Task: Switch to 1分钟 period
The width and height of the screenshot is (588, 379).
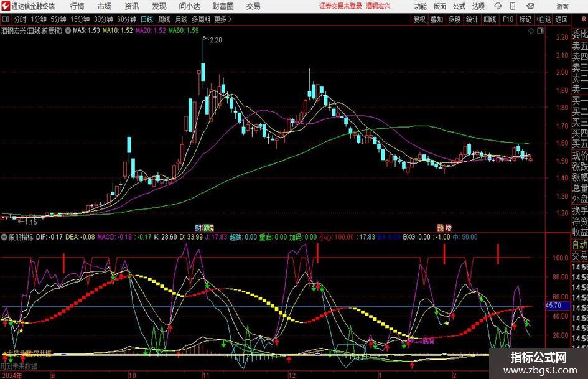Action: click(x=38, y=19)
